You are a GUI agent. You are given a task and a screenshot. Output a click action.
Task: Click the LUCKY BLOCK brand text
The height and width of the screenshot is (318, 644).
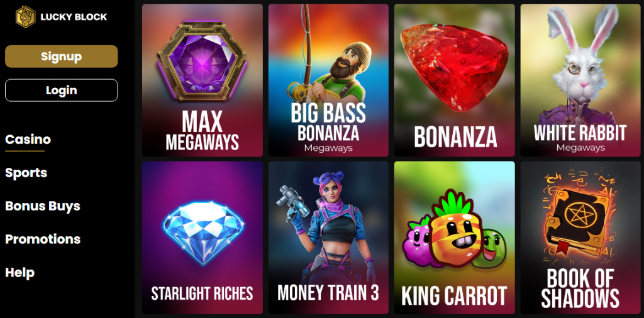click(74, 17)
